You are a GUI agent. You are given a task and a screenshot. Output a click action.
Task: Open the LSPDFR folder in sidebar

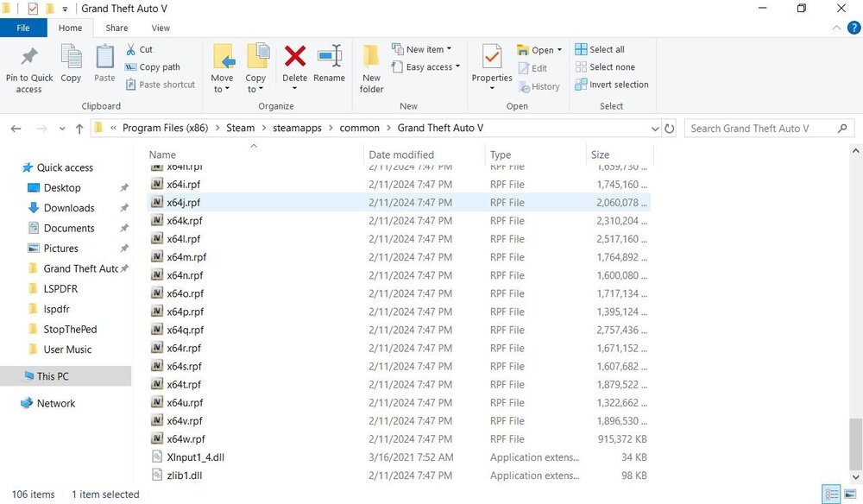click(60, 289)
